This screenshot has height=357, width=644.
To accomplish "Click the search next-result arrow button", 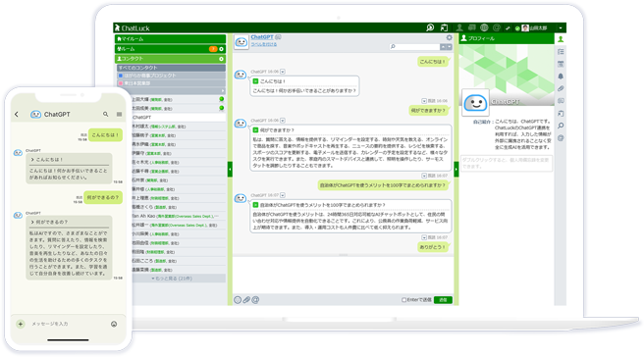I will 450,47.
